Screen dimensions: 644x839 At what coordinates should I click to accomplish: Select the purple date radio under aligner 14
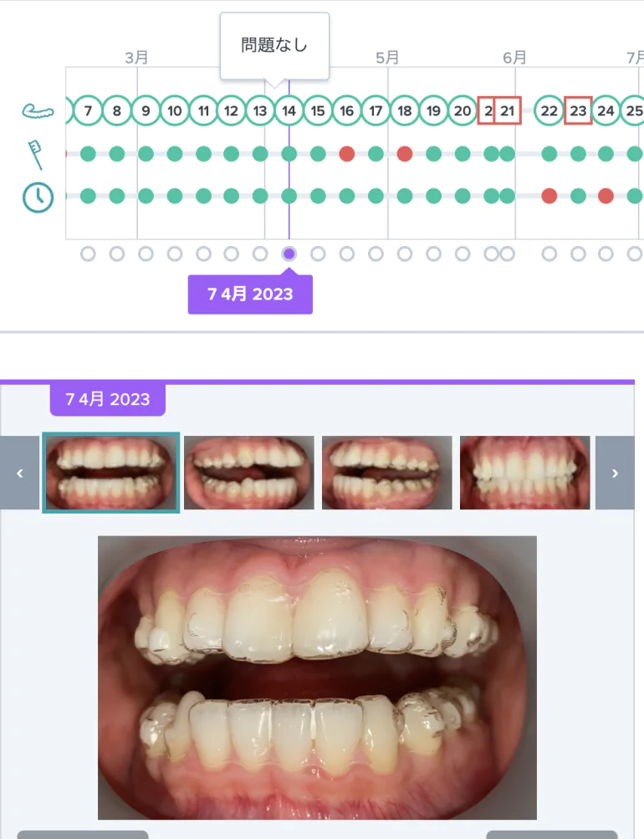point(289,253)
